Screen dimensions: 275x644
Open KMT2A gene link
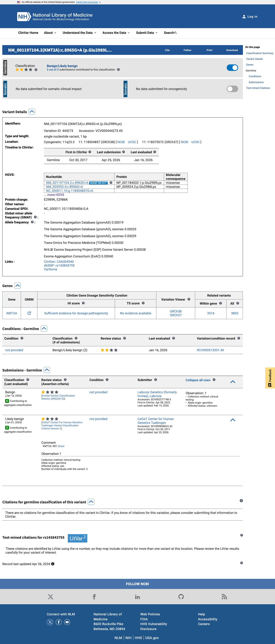click(x=12, y=313)
